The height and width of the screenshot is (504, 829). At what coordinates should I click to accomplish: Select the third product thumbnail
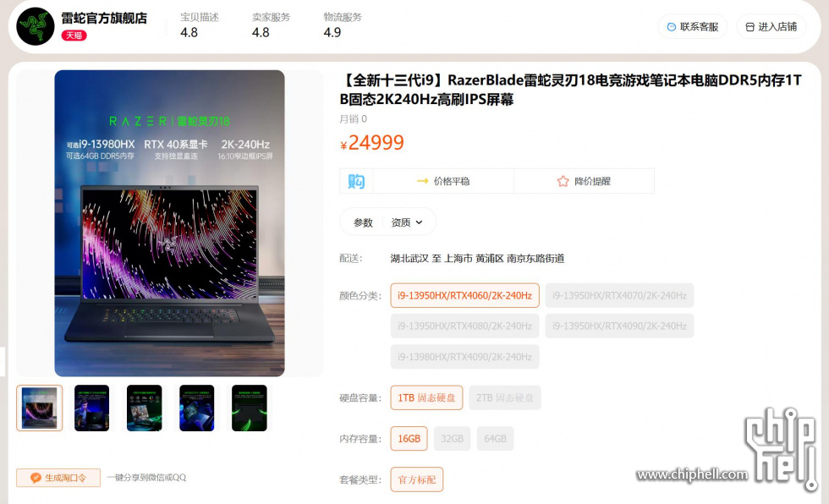tap(145, 408)
